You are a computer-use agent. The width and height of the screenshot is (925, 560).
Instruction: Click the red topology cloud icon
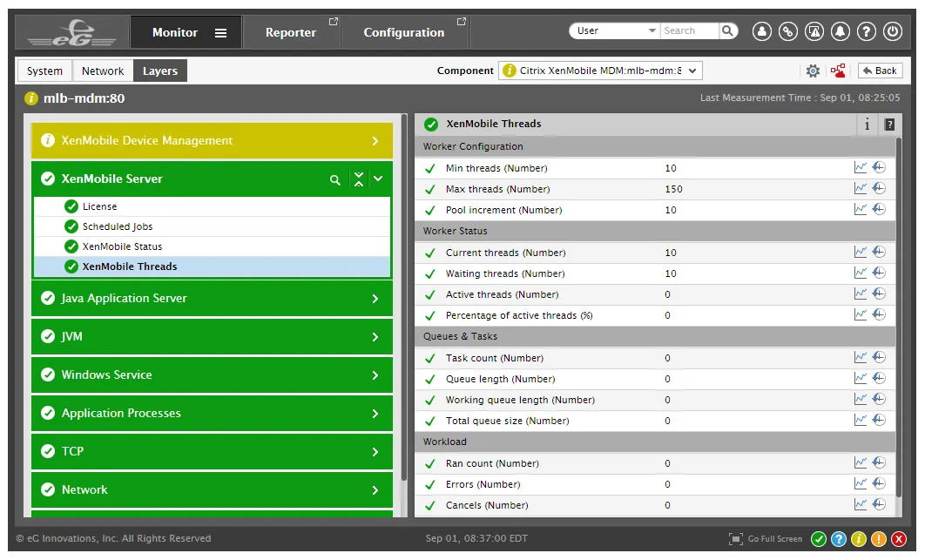pyautogui.click(x=838, y=71)
